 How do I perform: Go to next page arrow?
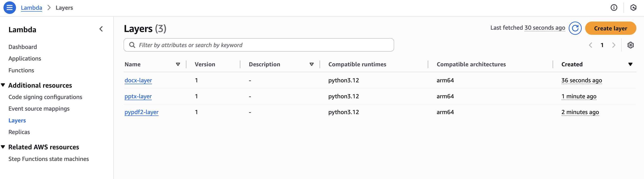coord(614,45)
